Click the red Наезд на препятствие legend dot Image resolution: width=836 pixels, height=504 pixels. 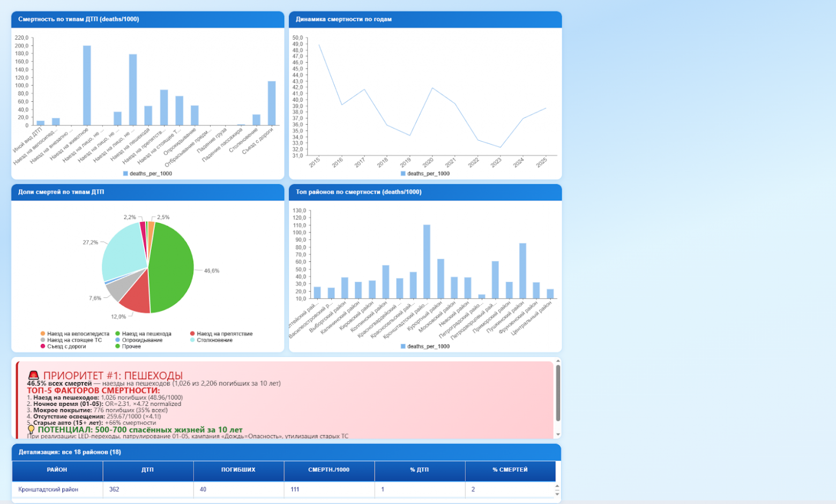pos(192,334)
